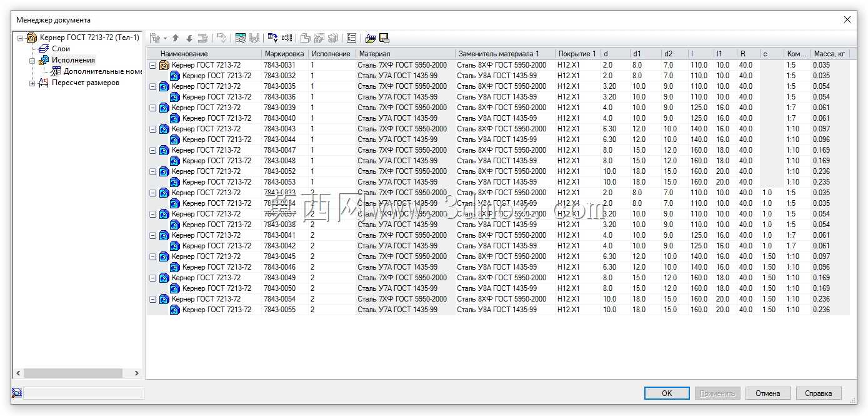Select the Исполнения item in the tree
868x416 pixels.
point(73,60)
